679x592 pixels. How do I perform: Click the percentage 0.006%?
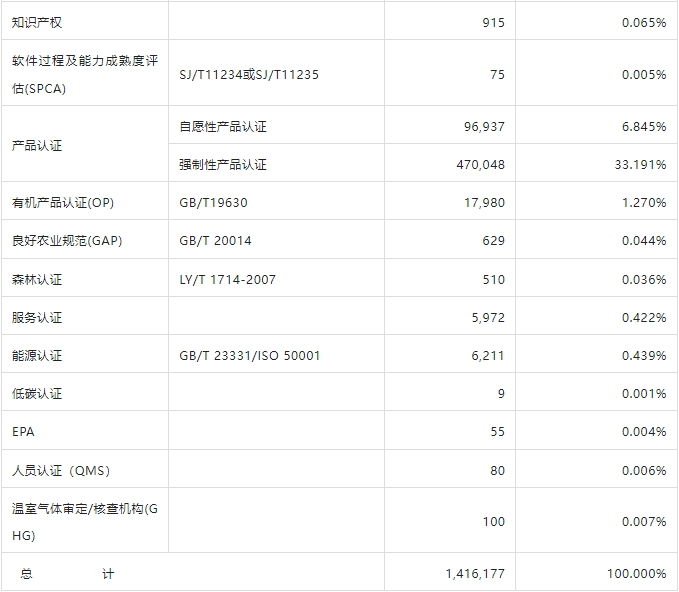tap(644, 471)
